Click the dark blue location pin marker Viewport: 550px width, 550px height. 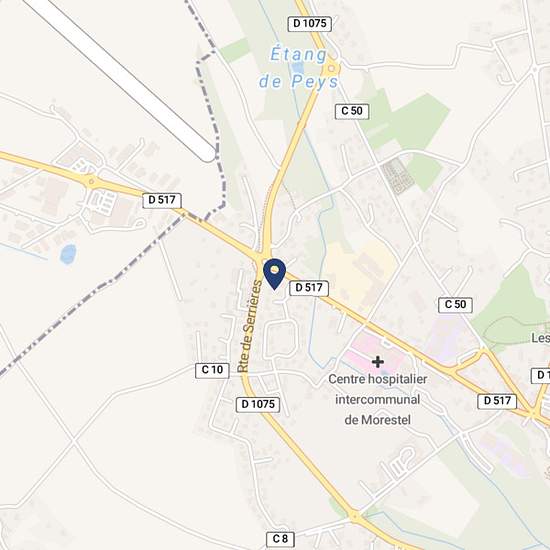[274, 274]
